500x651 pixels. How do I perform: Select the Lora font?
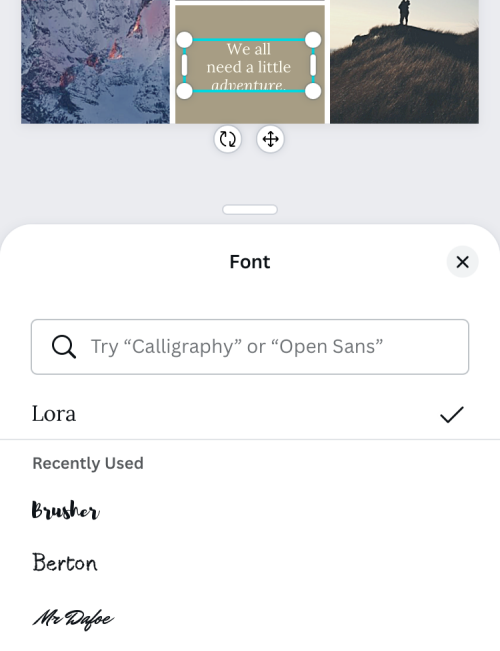250,414
